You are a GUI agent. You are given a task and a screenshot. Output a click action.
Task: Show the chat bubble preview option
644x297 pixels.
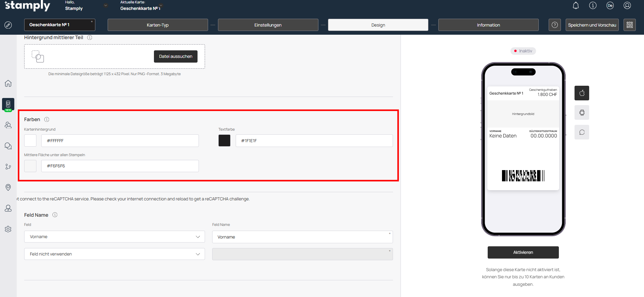582,132
